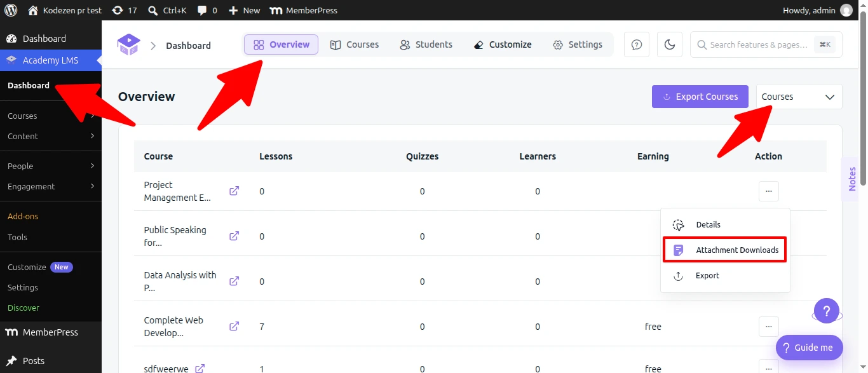The width and height of the screenshot is (868, 373).
Task: Open the comments bubble icon
Action: (202, 10)
